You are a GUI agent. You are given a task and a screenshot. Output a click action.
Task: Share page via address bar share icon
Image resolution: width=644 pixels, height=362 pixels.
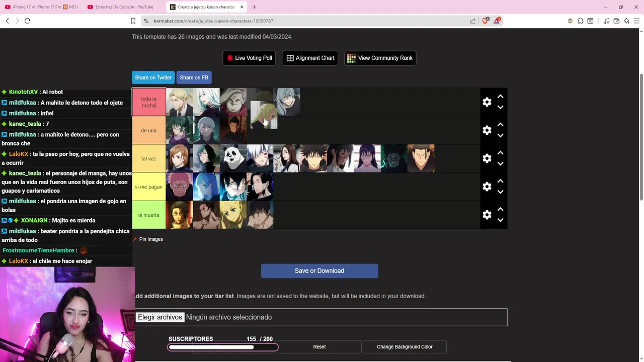[x=473, y=21]
